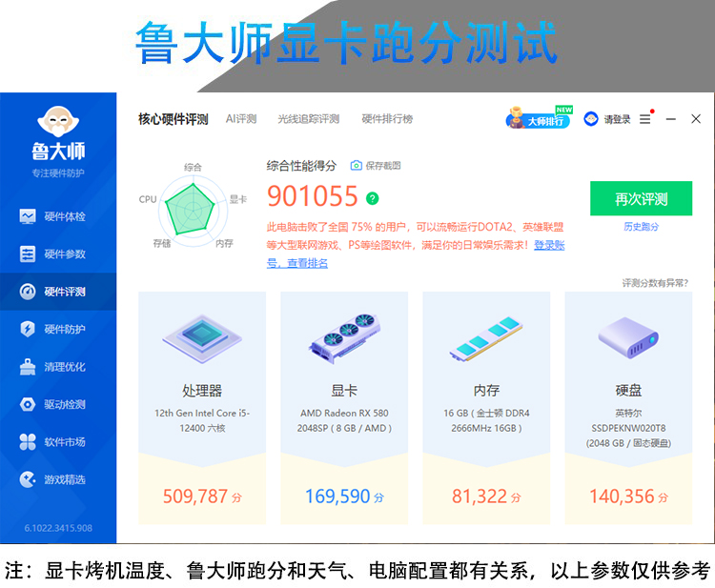Screen dimensions: 715x588
Task: Click the memory score 81,322
Action: coord(480,497)
